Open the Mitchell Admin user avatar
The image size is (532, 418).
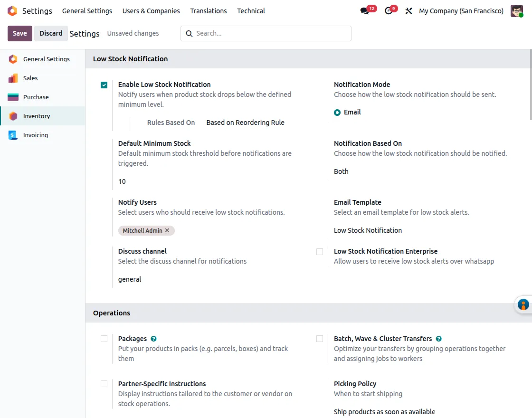pyautogui.click(x=516, y=11)
